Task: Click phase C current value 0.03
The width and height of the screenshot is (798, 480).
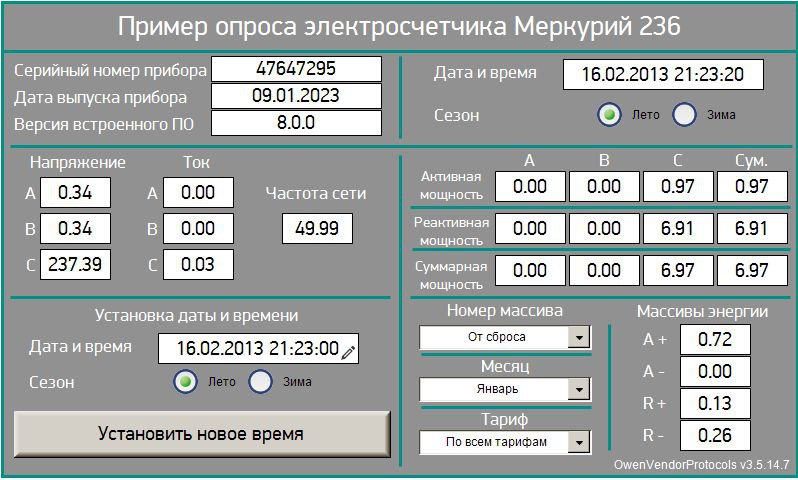Action: point(198,265)
